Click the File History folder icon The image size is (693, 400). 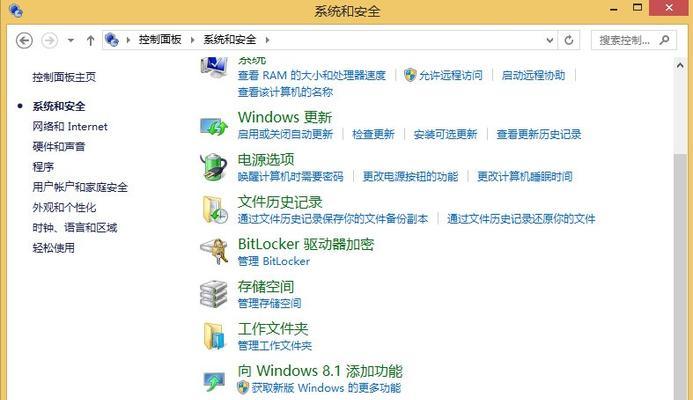click(215, 210)
